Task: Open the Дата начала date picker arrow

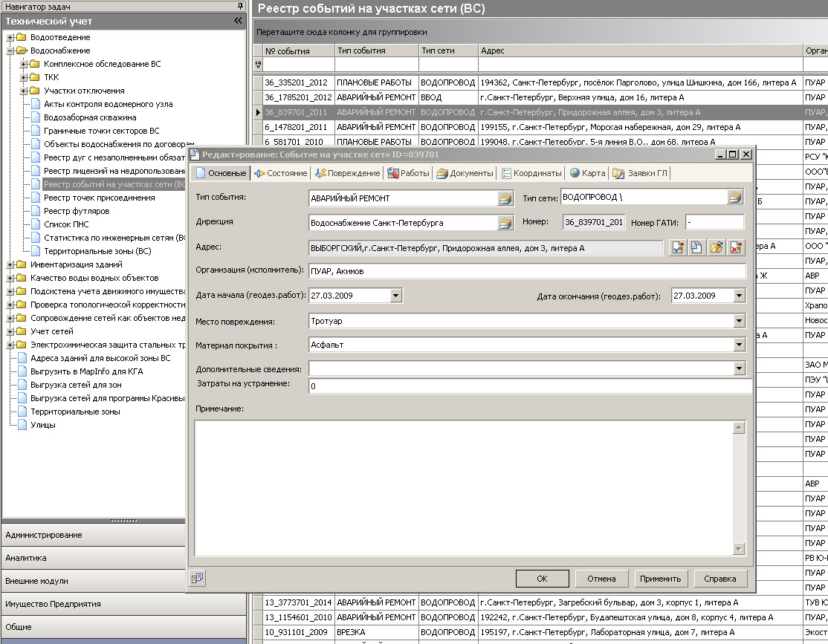Action: click(x=395, y=296)
